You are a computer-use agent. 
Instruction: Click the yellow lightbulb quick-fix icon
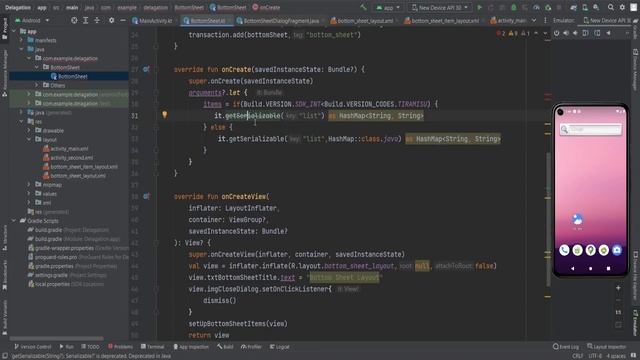164,115
